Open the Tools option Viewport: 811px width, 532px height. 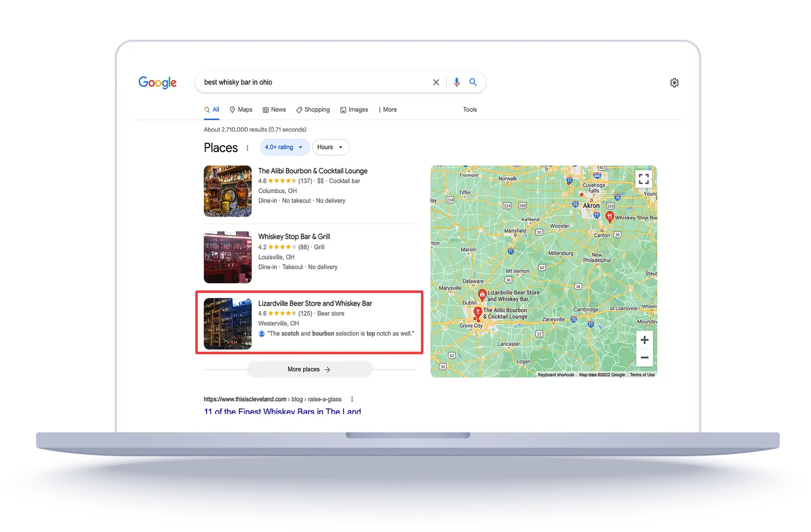point(470,109)
